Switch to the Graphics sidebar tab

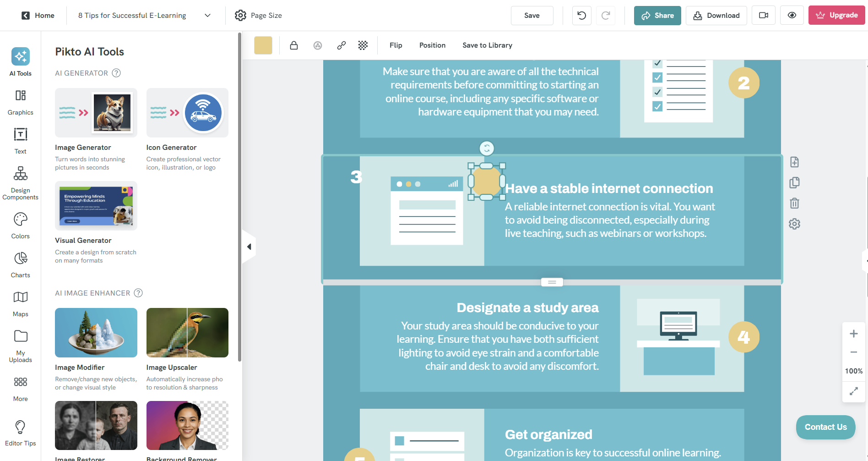click(21, 102)
